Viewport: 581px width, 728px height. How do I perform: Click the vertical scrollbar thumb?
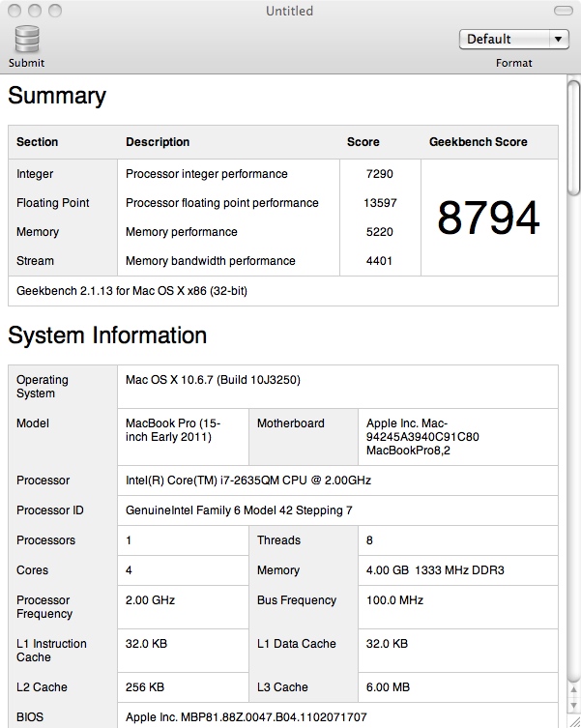[x=574, y=138]
